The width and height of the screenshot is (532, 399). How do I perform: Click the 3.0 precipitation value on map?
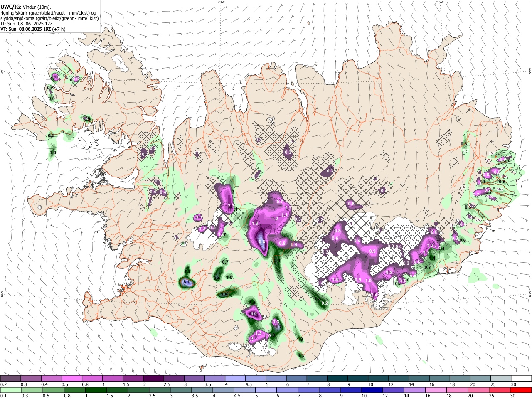point(254,313)
